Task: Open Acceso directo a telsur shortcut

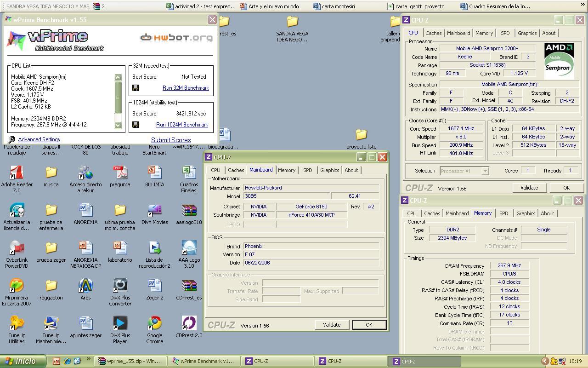Action: coord(85,172)
